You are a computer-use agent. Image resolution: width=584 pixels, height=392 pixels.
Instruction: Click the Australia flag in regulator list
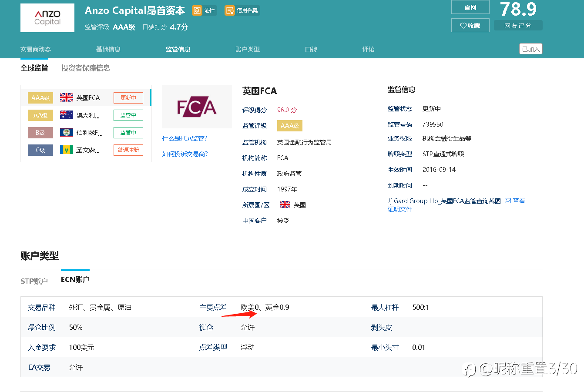(67, 115)
